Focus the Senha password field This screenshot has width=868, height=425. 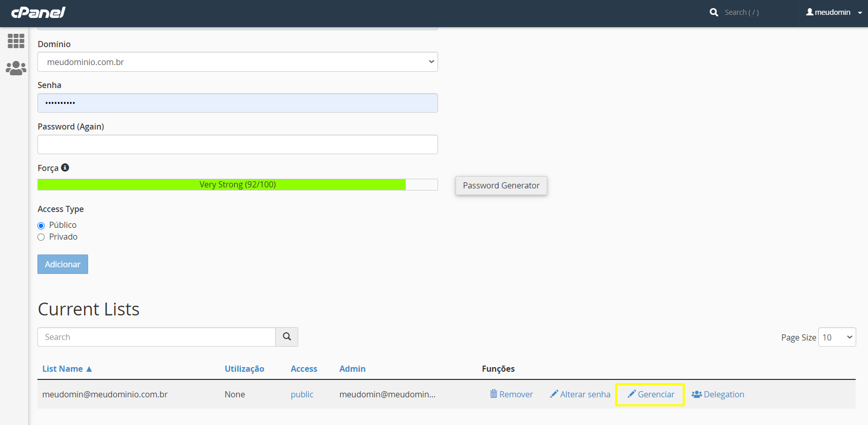(238, 103)
